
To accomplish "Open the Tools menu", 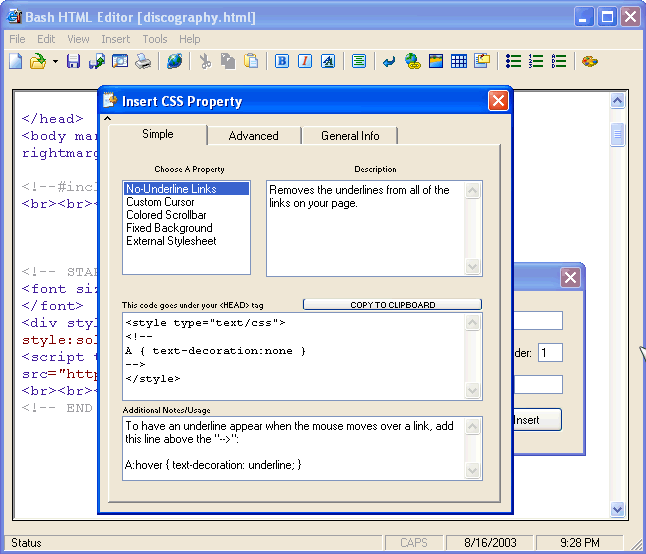I will (x=155, y=39).
